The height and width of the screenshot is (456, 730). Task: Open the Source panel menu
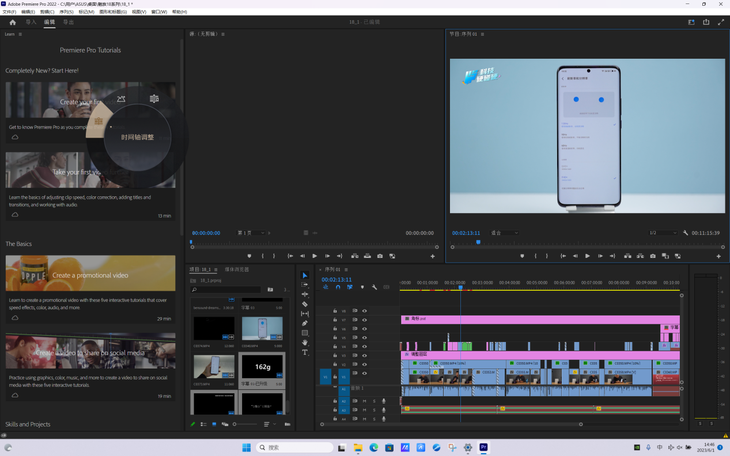[x=223, y=34]
